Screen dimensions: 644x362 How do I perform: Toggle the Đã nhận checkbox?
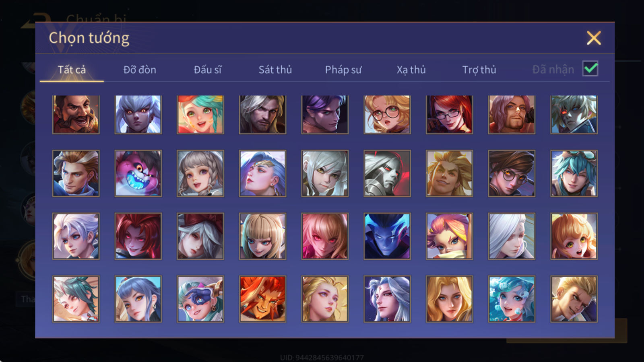click(x=590, y=69)
